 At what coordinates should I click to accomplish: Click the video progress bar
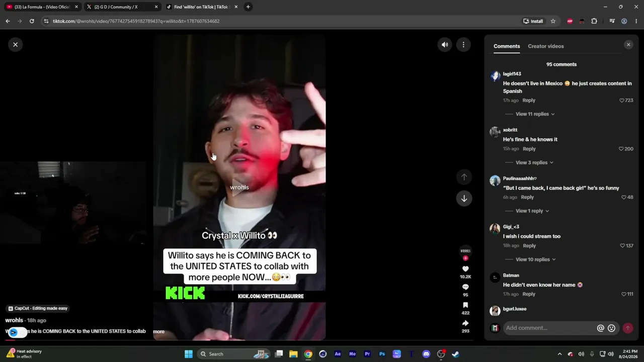239,340
